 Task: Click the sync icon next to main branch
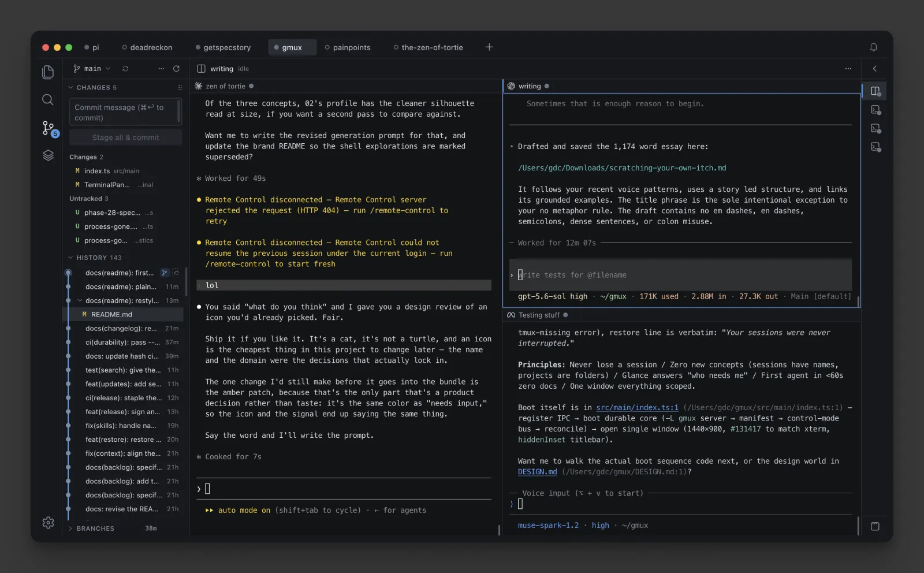pyautogui.click(x=125, y=68)
